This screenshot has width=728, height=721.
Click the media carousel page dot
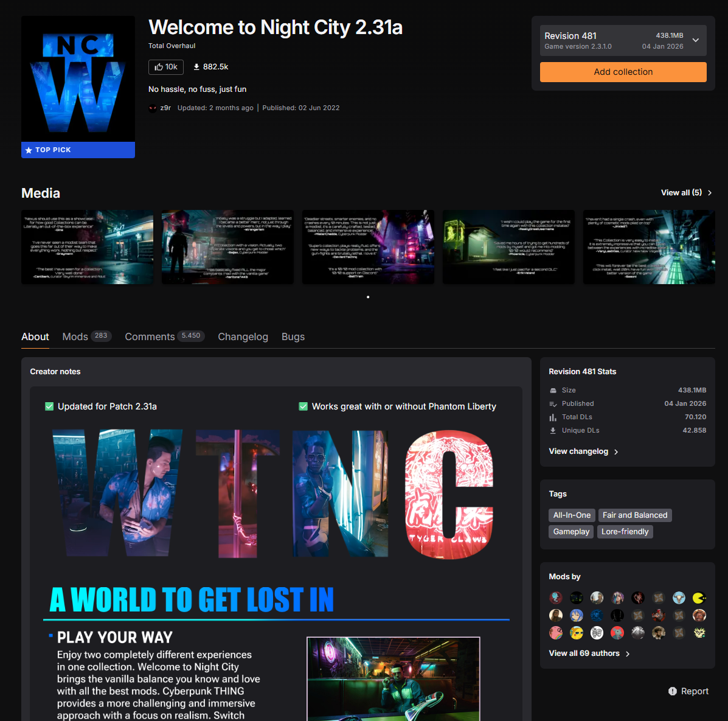368,297
